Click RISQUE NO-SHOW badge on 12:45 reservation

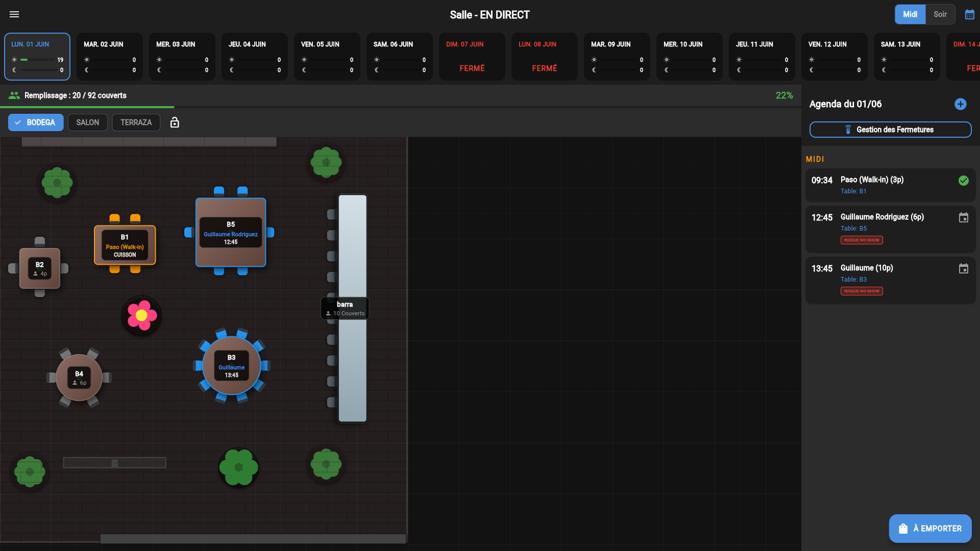pyautogui.click(x=862, y=240)
